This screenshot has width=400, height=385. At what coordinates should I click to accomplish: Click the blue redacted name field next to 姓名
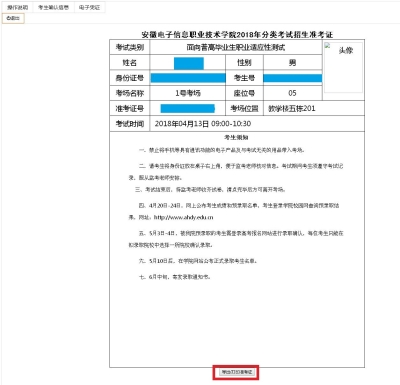(x=189, y=63)
